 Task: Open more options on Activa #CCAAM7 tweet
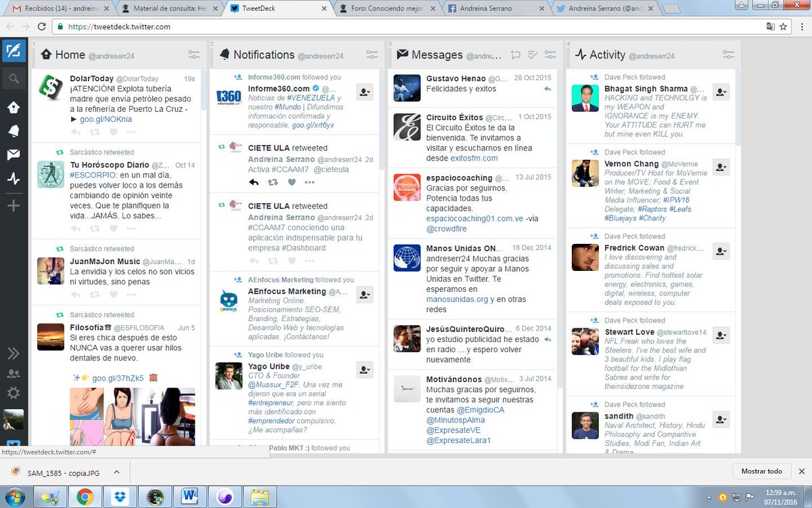coord(309,182)
